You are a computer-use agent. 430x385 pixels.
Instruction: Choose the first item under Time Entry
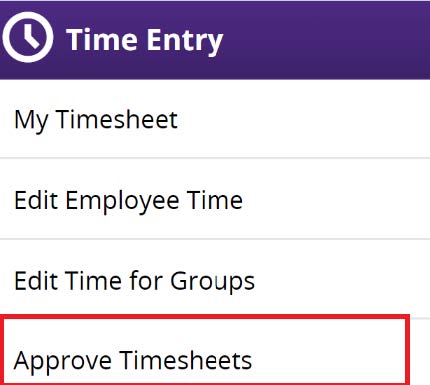pyautogui.click(x=215, y=119)
